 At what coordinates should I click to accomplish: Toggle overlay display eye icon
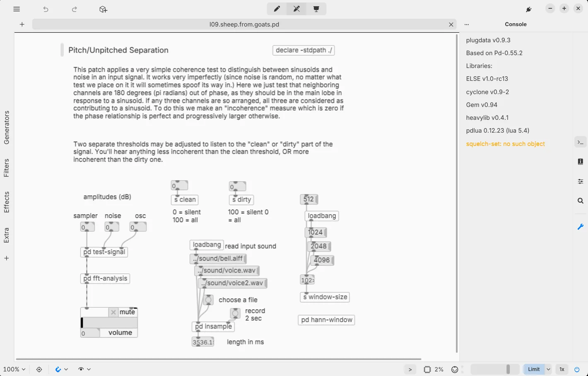[81, 369]
